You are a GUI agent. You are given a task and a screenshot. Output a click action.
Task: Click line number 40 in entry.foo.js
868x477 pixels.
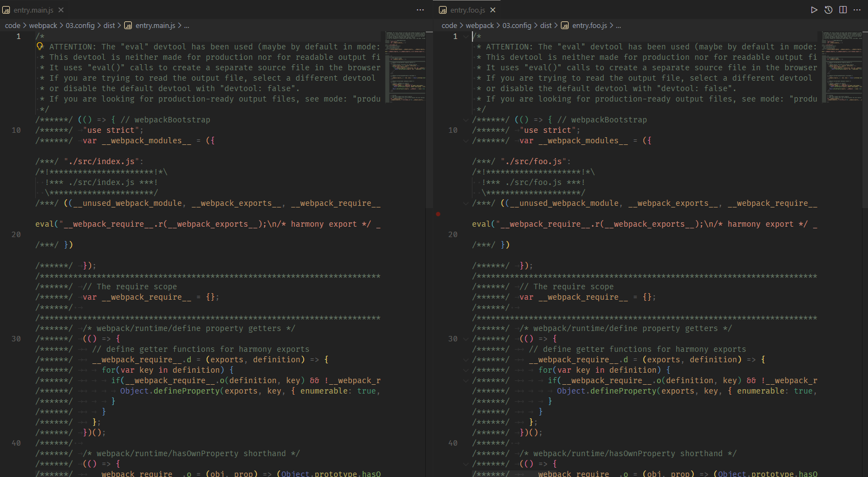(x=453, y=444)
